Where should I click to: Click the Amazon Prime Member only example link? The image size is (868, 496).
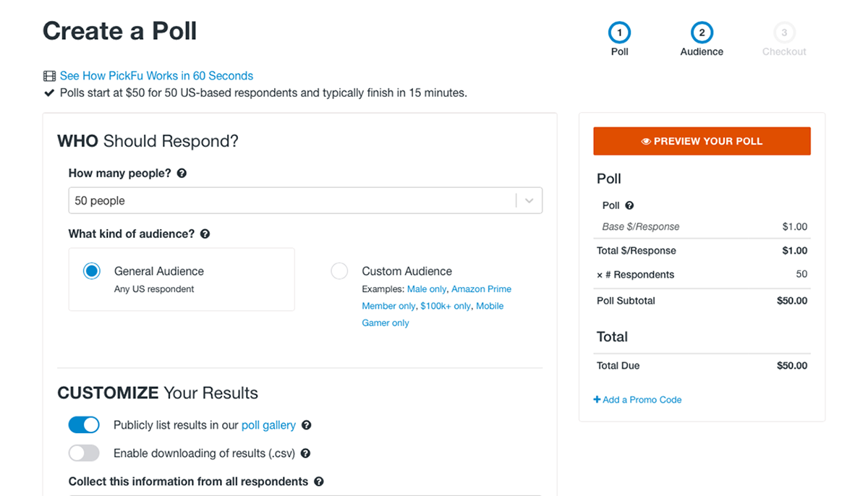point(481,289)
